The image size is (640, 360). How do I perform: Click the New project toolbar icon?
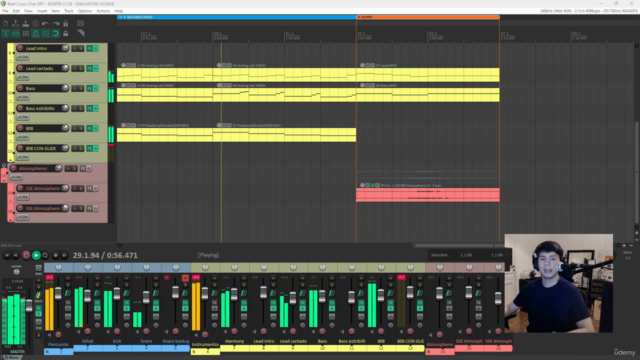tap(6, 24)
